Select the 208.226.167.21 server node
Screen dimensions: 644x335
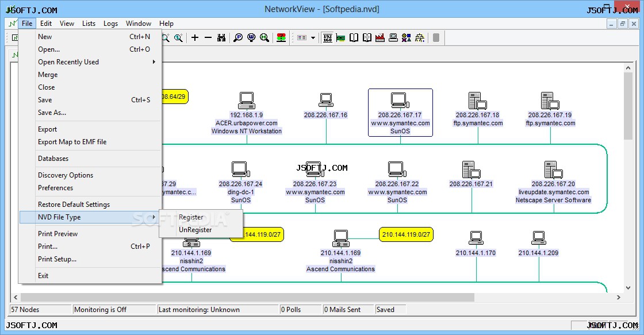[x=471, y=174]
